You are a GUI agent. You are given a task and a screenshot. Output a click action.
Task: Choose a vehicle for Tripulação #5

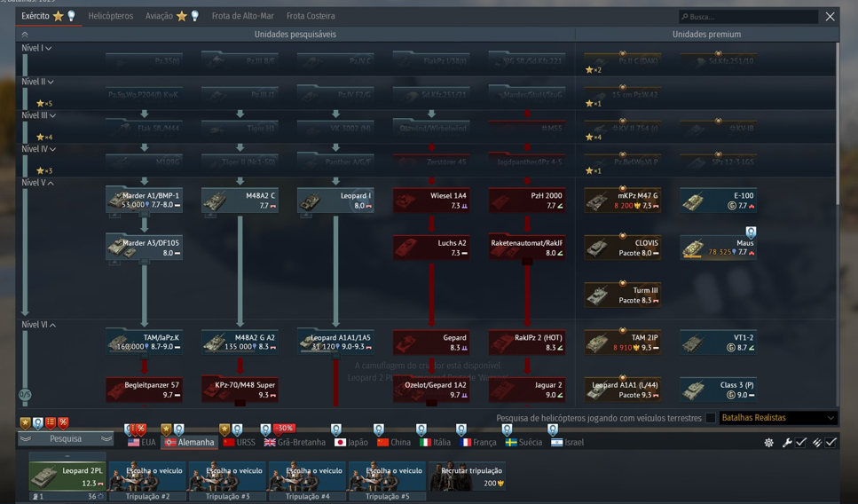(x=387, y=476)
